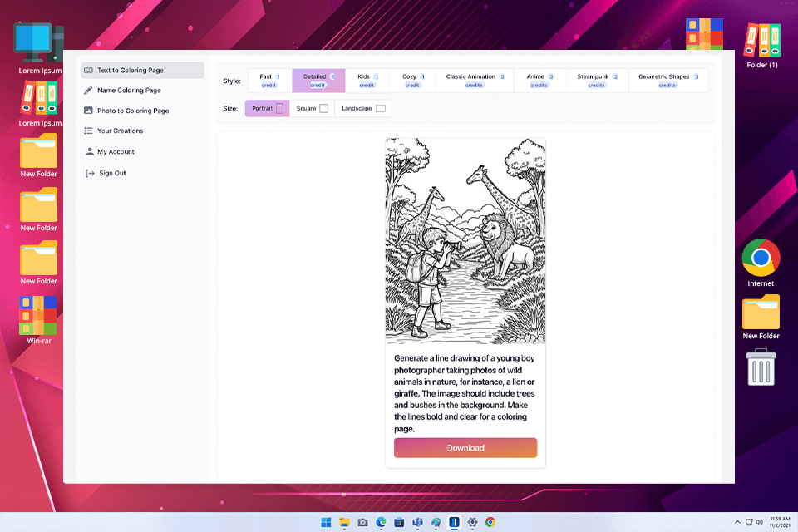798x532 pixels.
Task: Open Text to Coloring Page in sidebar
Action: click(x=142, y=71)
